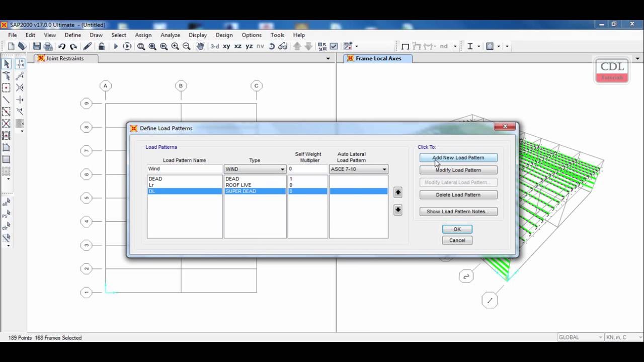Move selected load pattern up with arrow
644x362 pixels.
[397, 192]
